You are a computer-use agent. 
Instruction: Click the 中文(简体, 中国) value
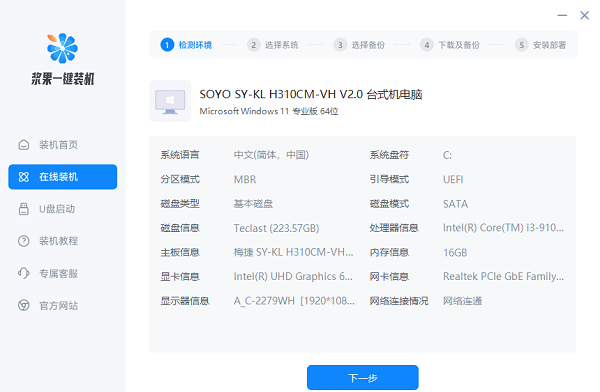pos(271,155)
